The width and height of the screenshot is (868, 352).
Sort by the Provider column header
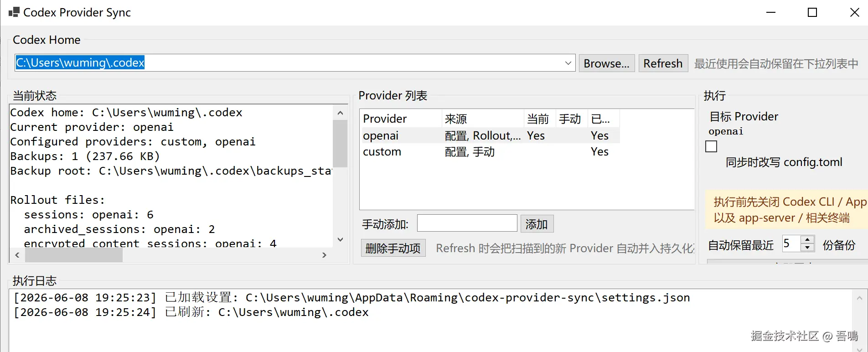coord(401,119)
